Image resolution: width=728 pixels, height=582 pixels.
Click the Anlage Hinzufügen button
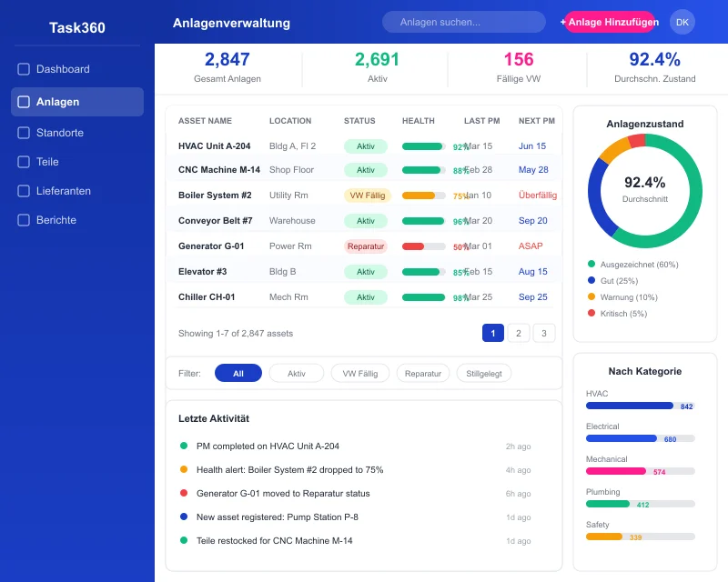pyautogui.click(x=612, y=21)
